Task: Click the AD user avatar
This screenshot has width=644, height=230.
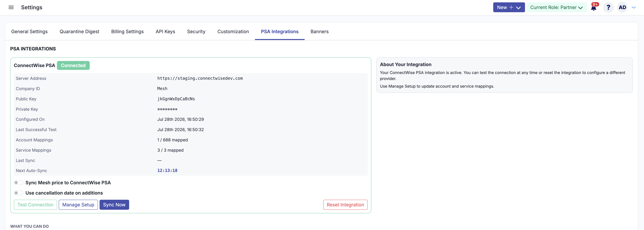Action: 622,7
